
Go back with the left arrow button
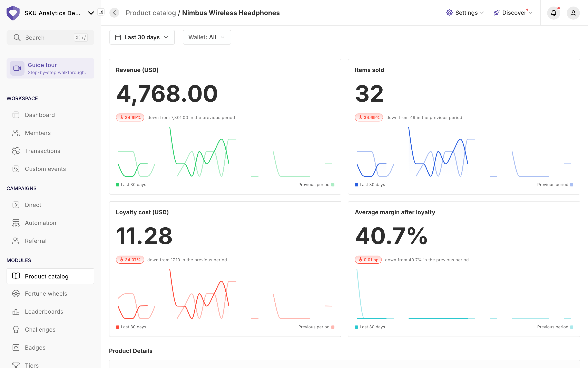[114, 13]
